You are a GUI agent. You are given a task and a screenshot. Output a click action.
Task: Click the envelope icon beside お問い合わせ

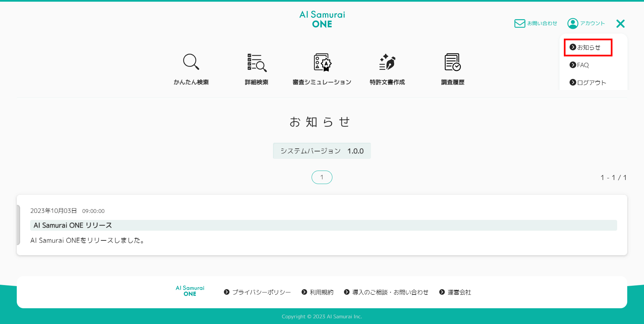point(519,23)
